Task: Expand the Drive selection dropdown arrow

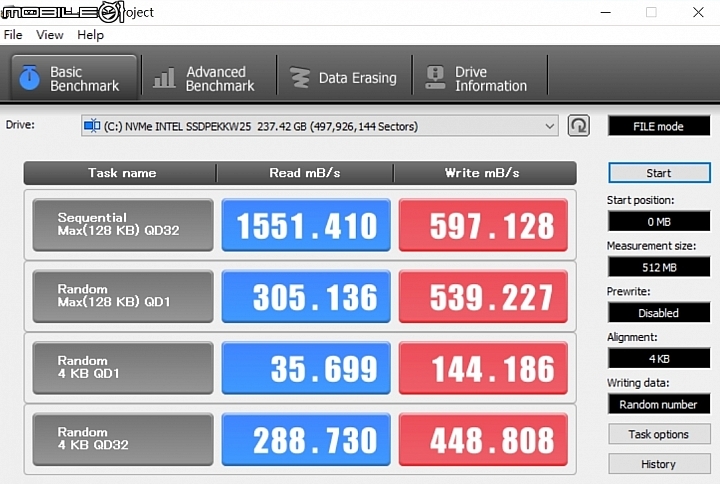Action: 549,126
